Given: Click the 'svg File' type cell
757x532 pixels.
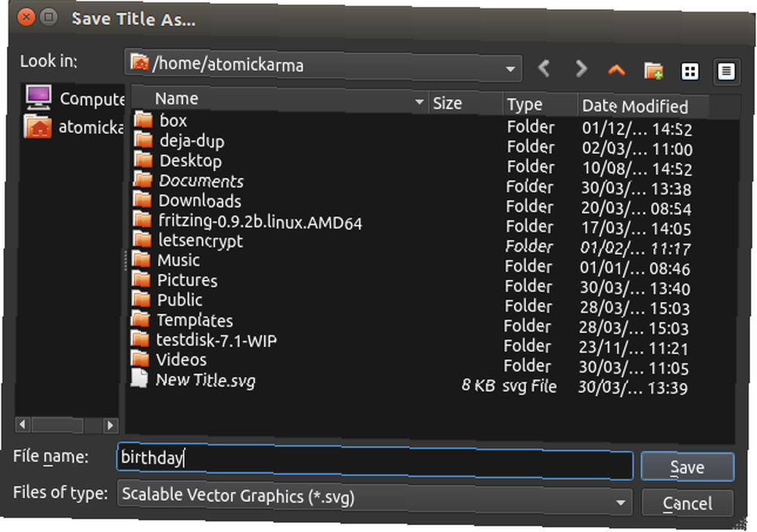Looking at the screenshot, I should coord(530,386).
